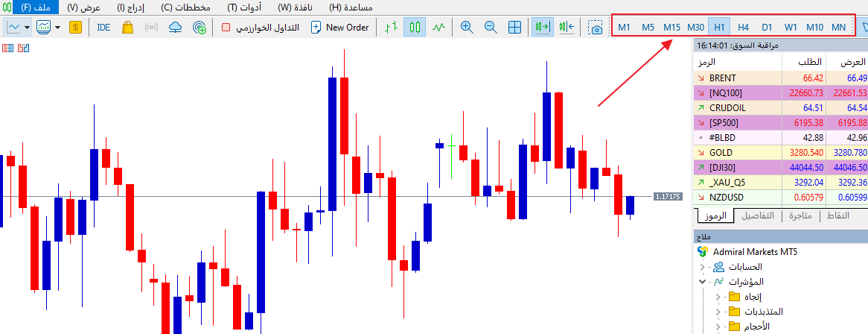The height and width of the screenshot is (334, 868).
Task: Open the مساعدة (H) menu
Action: pyautogui.click(x=351, y=7)
